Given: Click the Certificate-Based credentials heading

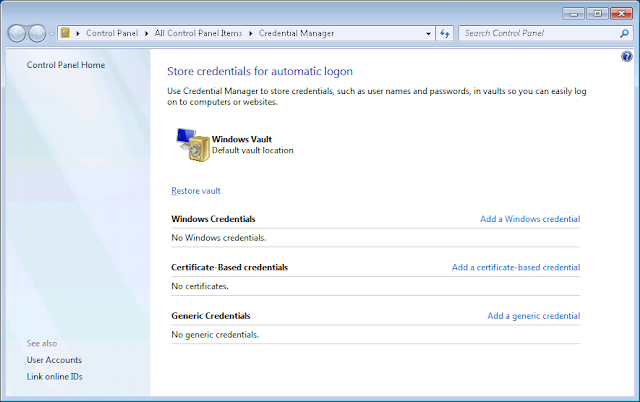Looking at the screenshot, I should (229, 267).
